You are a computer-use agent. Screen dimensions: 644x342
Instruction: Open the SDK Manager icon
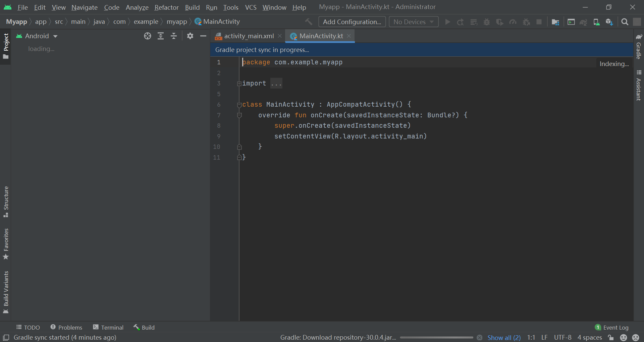609,22
